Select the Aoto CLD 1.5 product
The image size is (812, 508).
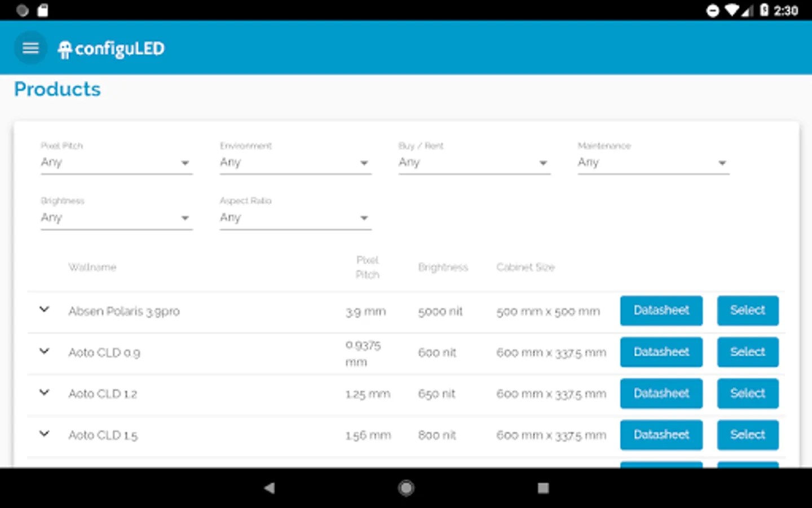point(748,435)
